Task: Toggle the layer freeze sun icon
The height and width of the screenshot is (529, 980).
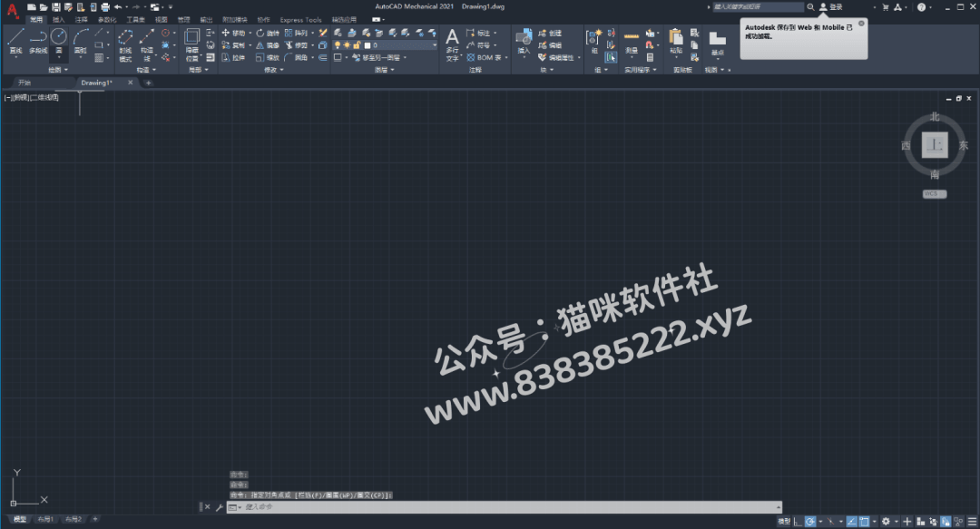Action: [347, 45]
